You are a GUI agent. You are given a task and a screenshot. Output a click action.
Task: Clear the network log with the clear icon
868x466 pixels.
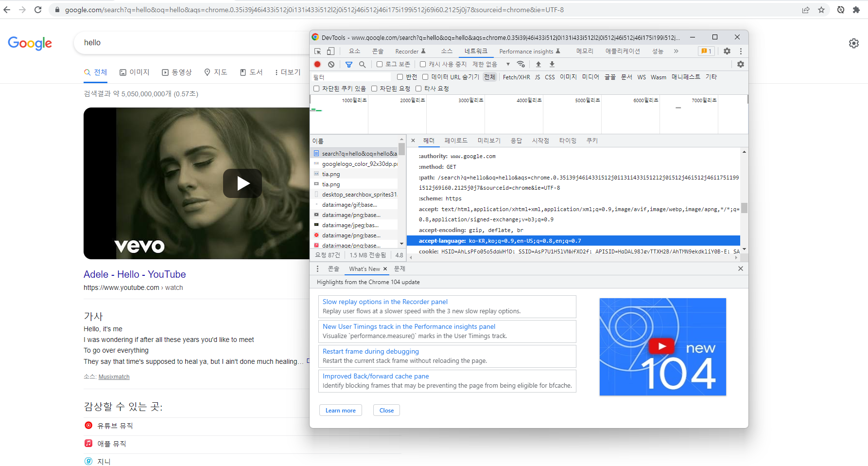pyautogui.click(x=331, y=64)
